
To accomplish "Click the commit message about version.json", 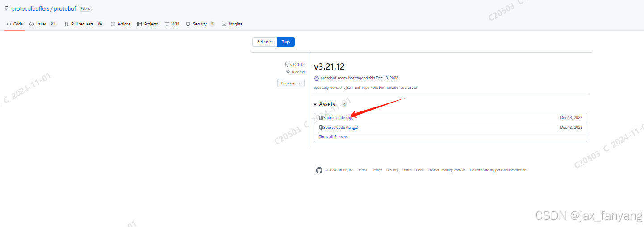I will click(365, 88).
